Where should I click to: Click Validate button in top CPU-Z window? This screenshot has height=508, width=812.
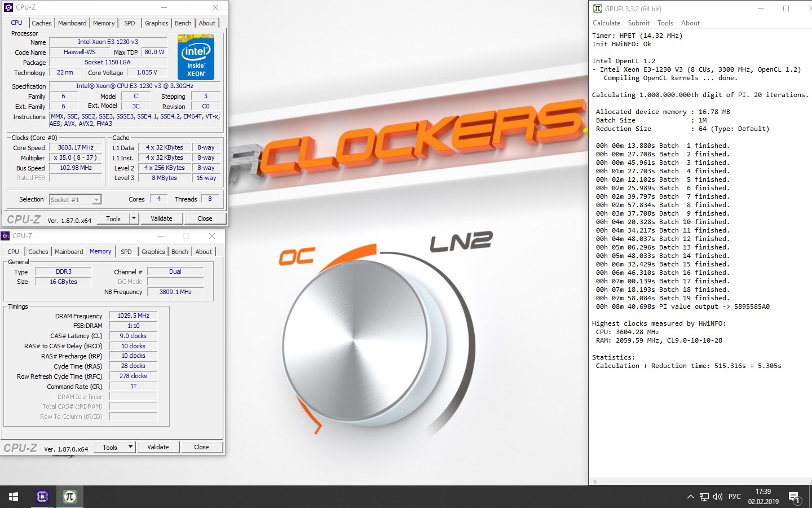coord(161,218)
